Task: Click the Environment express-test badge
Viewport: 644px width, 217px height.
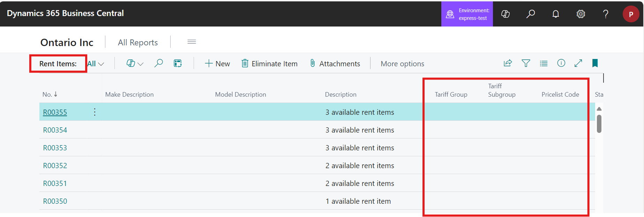Action: (467, 14)
